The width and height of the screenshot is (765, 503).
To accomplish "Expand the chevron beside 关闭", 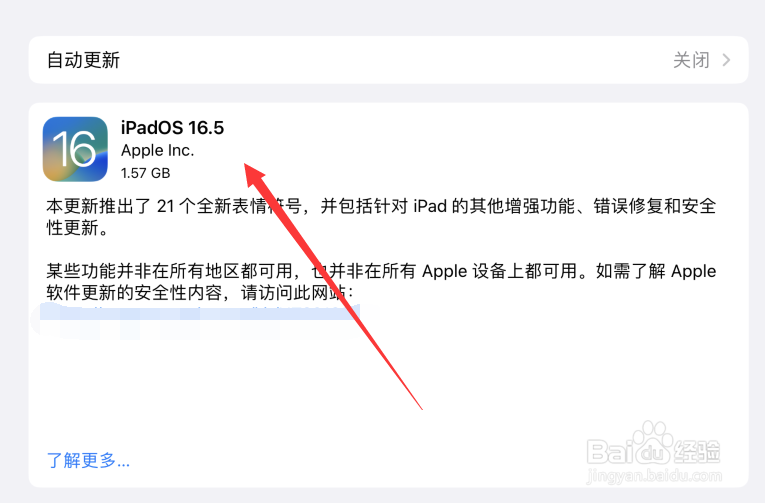I will (x=726, y=60).
